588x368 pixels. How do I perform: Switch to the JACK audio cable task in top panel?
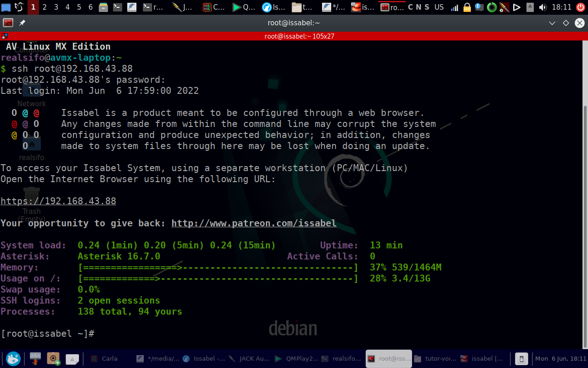[x=183, y=7]
